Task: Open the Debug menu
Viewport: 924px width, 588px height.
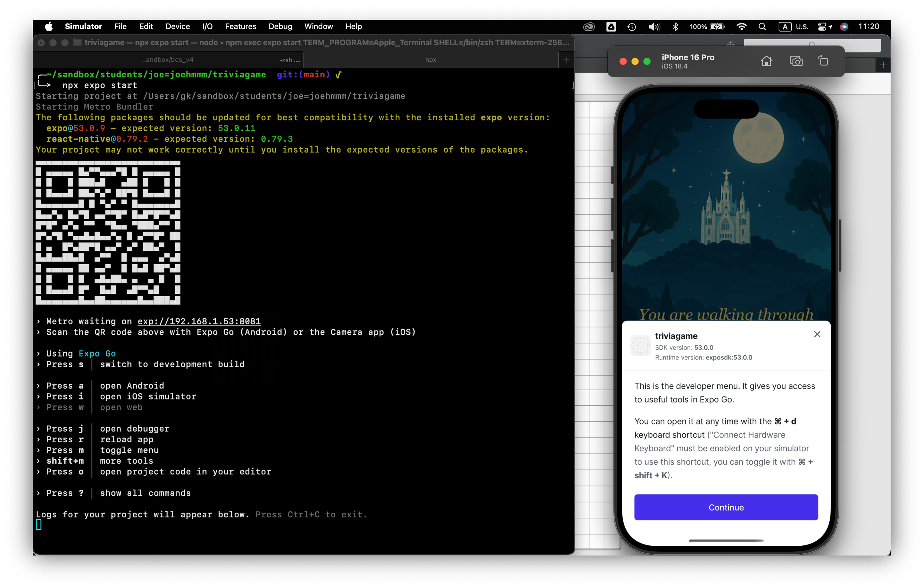Action: coord(280,27)
